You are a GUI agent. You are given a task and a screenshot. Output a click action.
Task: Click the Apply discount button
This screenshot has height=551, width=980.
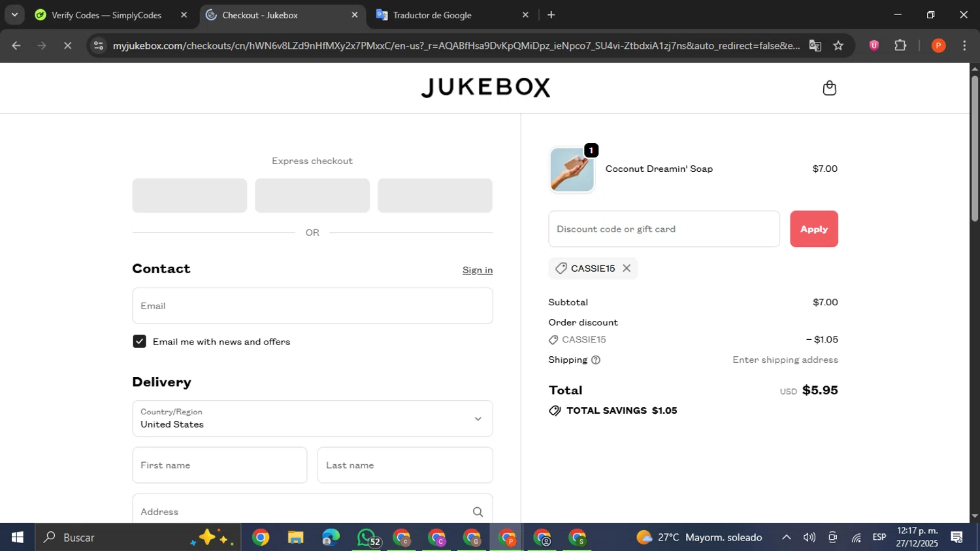click(x=813, y=229)
